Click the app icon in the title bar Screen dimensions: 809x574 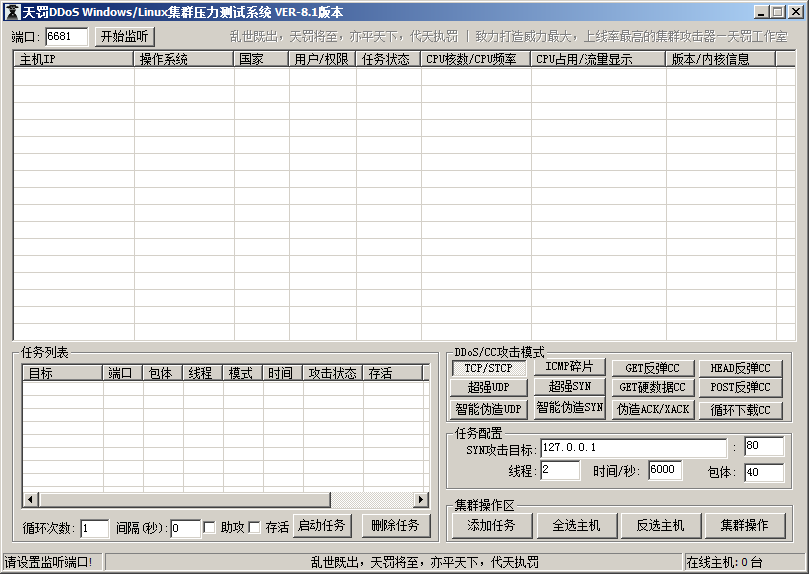pos(13,12)
